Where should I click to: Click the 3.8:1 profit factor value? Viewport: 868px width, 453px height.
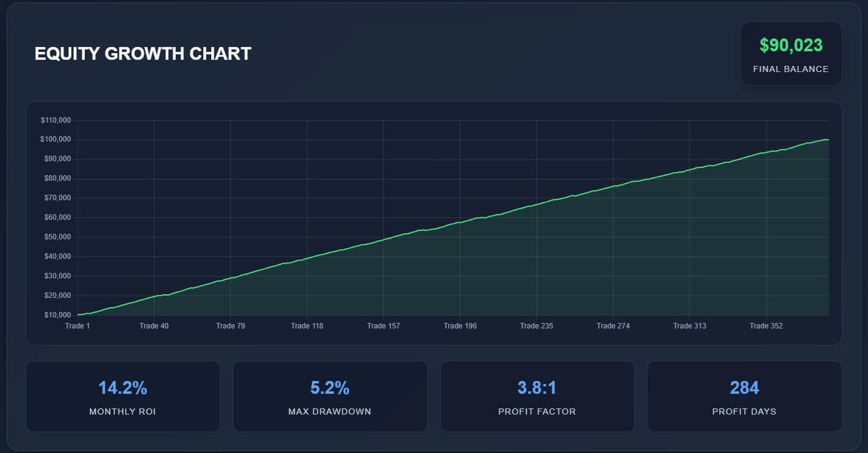click(x=537, y=388)
